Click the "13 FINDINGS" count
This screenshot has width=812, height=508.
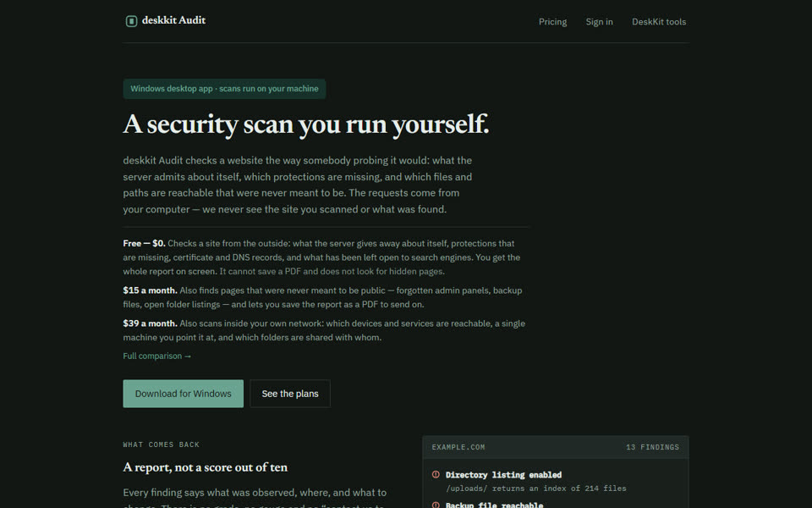[652, 447]
